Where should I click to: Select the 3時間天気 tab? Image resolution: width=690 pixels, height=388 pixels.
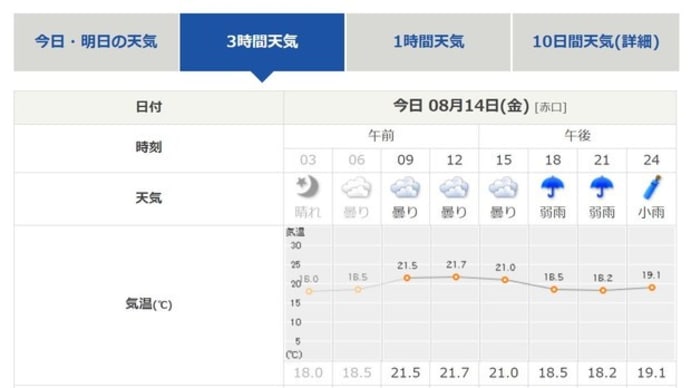click(x=262, y=42)
